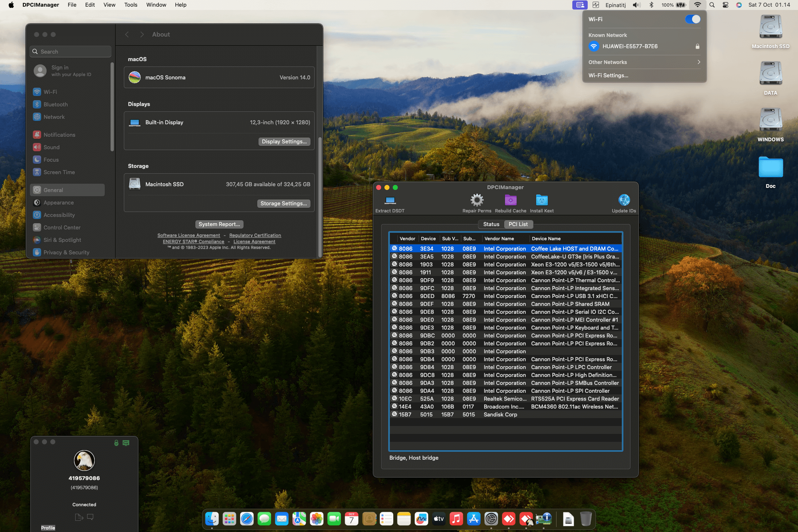Viewport: 798px width, 532px height.
Task: Open the Software License Agreement link
Action: point(189,235)
